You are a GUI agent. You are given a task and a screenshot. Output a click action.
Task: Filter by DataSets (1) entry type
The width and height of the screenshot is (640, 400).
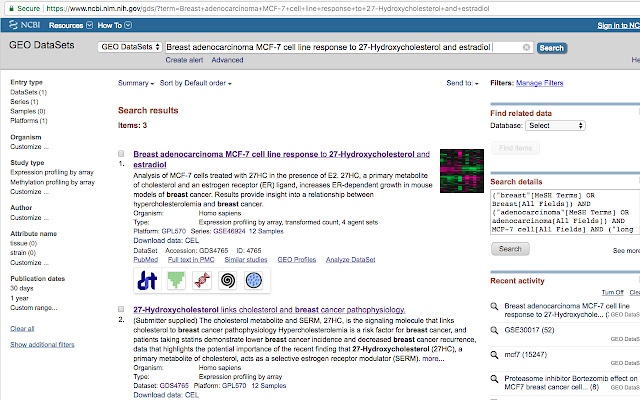(29, 92)
